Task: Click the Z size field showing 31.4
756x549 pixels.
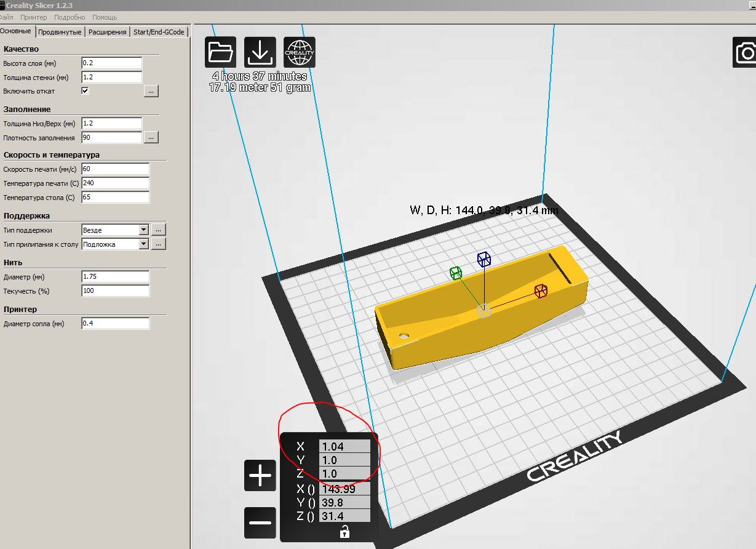Action: click(344, 516)
